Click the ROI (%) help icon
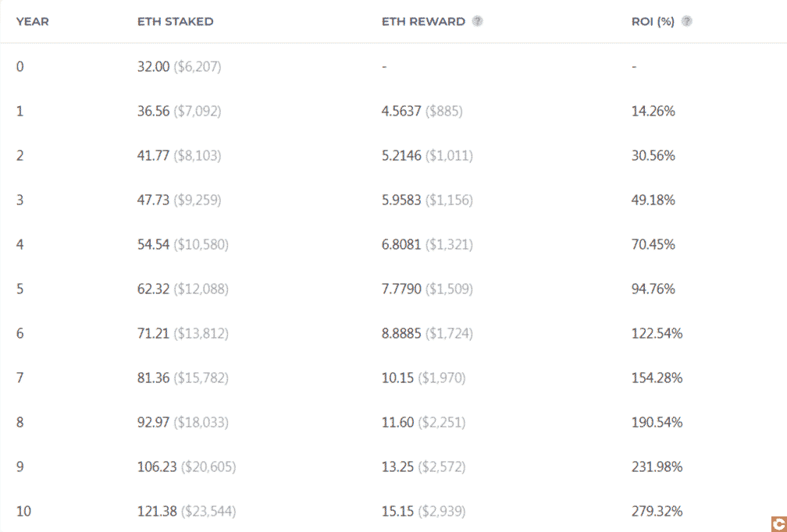This screenshot has width=787, height=532. tap(686, 21)
